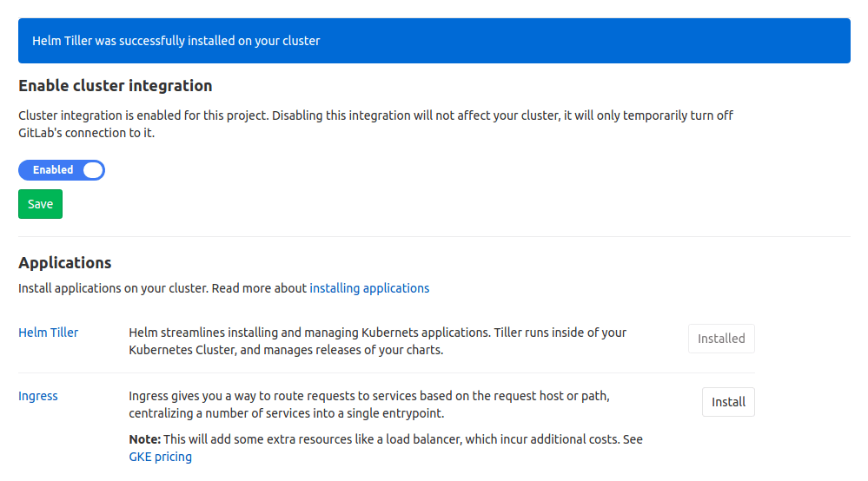The height and width of the screenshot is (481, 868).
Task: Click the Installed button for Helm Tiller
Action: [721, 339]
